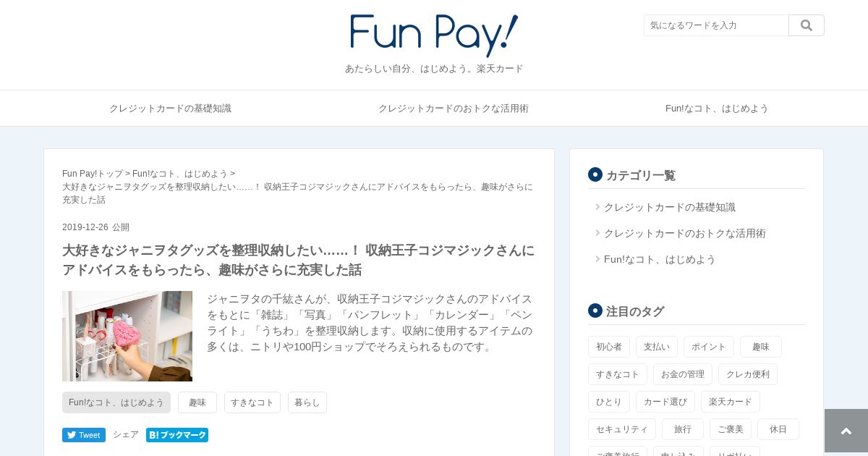
Task: Open sidebar category Fun!なコト、はじめよう
Action: coord(660,259)
